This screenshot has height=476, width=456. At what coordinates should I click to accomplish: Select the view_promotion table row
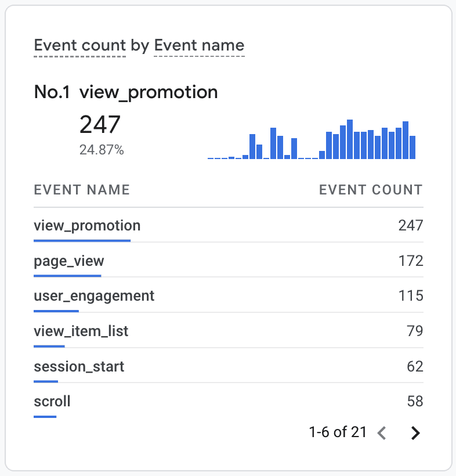coord(87,226)
